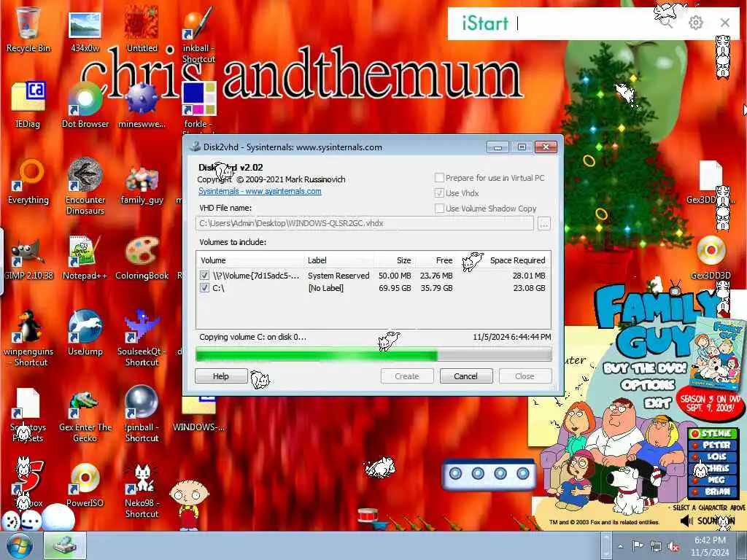747x560 pixels.
Task: Sort by the Size column header
Action: pyautogui.click(x=395, y=260)
